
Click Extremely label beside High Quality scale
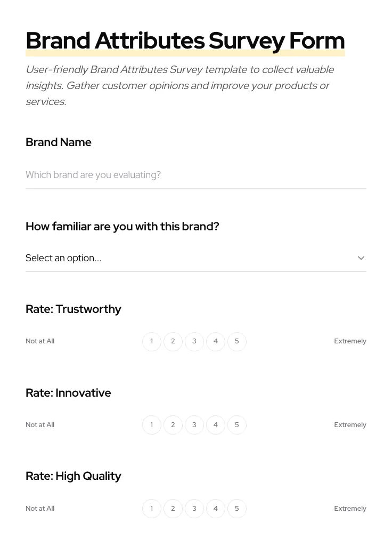point(350,508)
